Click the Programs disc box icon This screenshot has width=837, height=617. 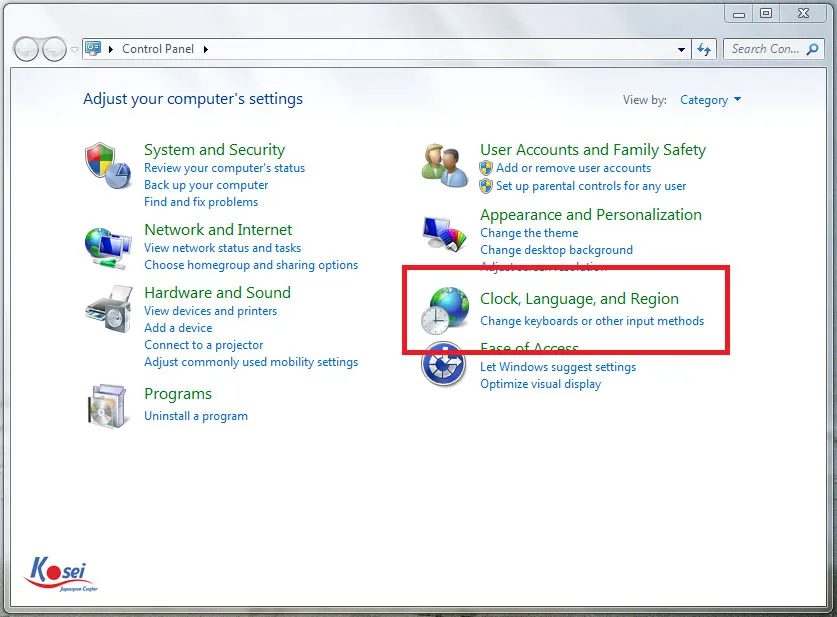(x=108, y=404)
